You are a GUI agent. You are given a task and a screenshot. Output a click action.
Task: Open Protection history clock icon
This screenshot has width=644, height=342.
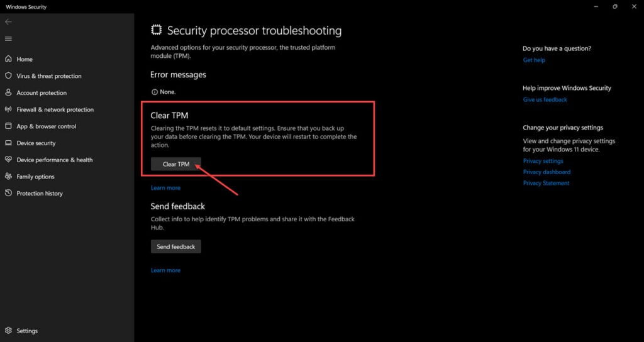click(8, 194)
